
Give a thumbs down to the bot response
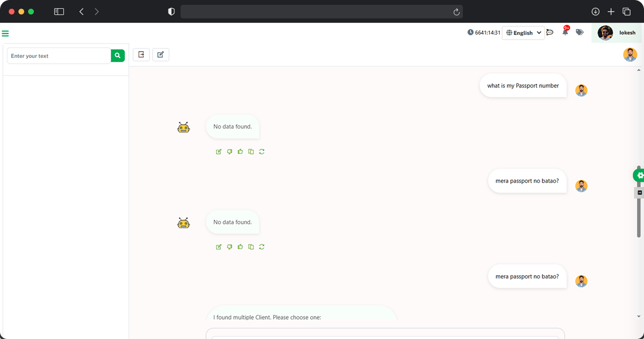229,151
